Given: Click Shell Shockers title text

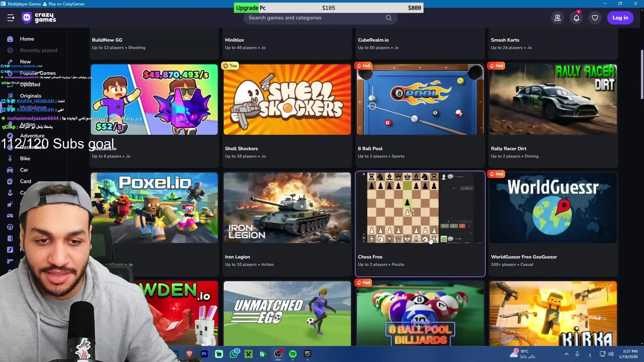Looking at the screenshot, I should point(242,148).
